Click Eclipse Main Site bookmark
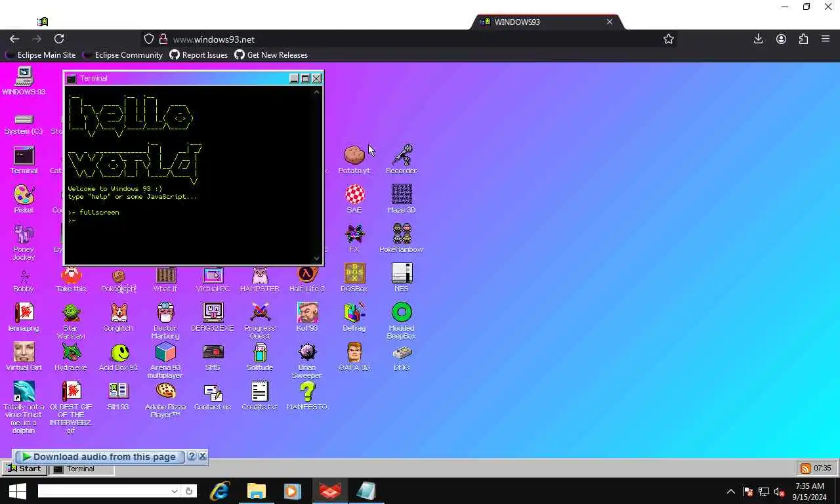Viewport: 840px width, 504px height. pos(41,55)
